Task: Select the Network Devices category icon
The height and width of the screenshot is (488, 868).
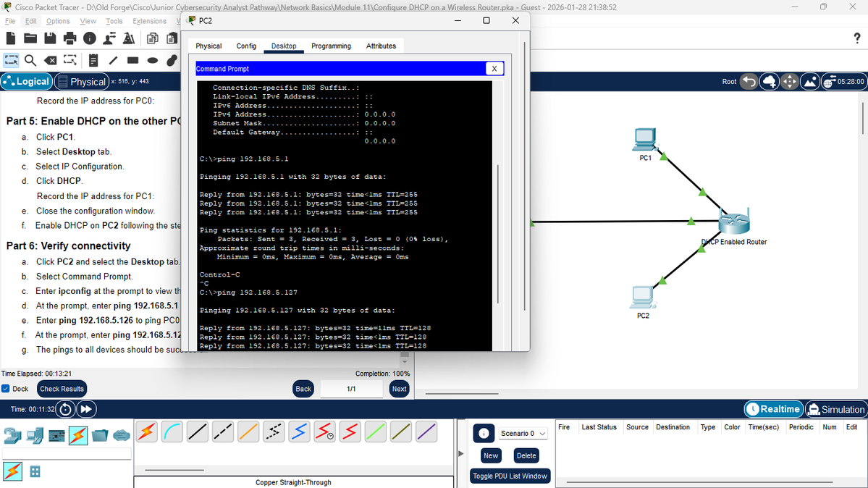Action: tap(12, 436)
